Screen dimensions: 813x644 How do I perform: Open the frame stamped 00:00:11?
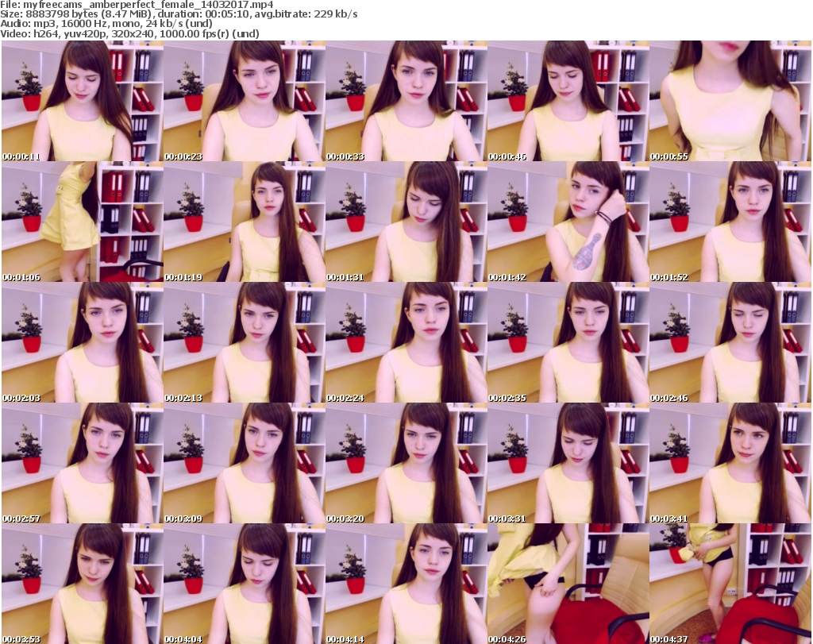83,101
